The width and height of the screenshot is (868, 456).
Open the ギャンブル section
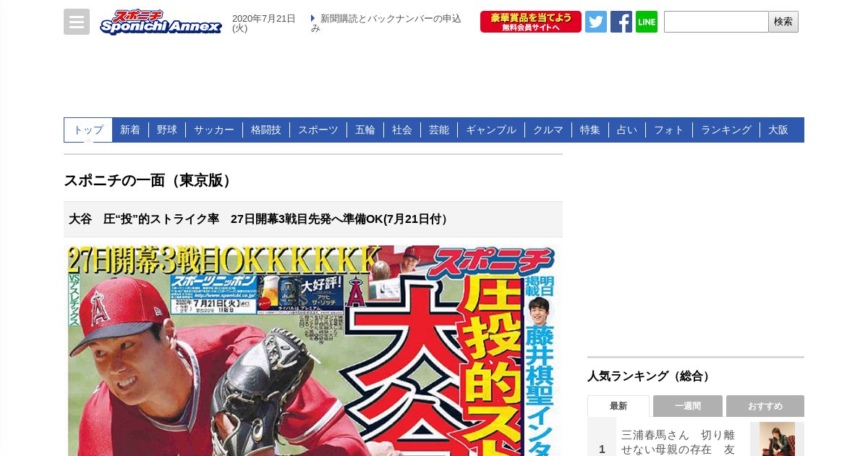pos(491,130)
